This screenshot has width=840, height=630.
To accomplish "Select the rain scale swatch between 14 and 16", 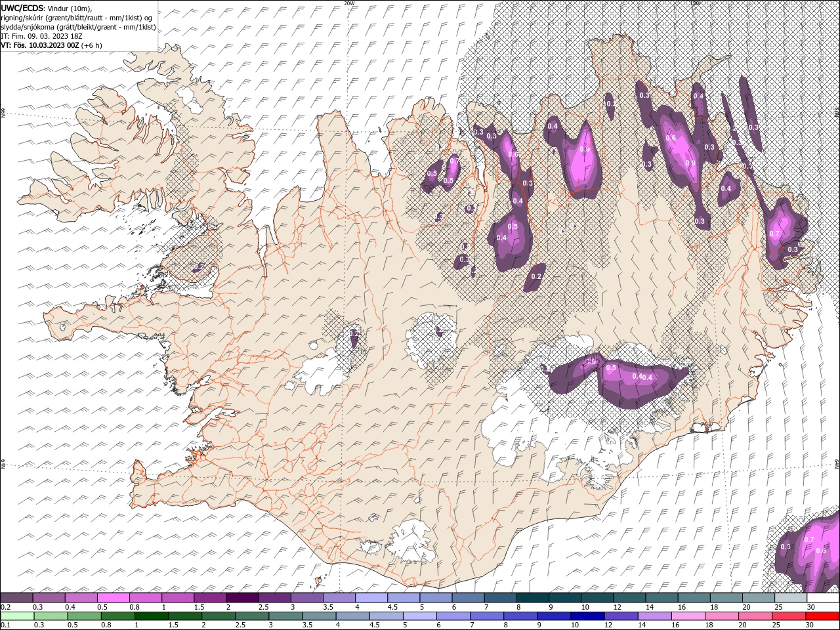I will pyautogui.click(x=654, y=616).
